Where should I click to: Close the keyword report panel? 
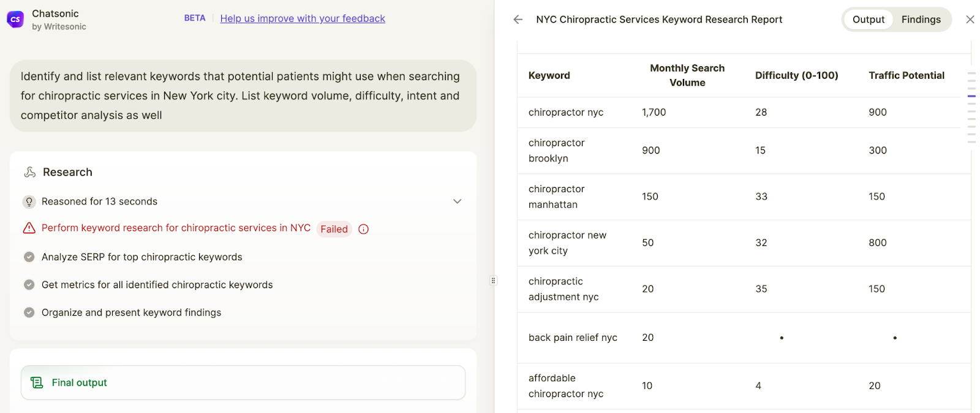point(970,20)
